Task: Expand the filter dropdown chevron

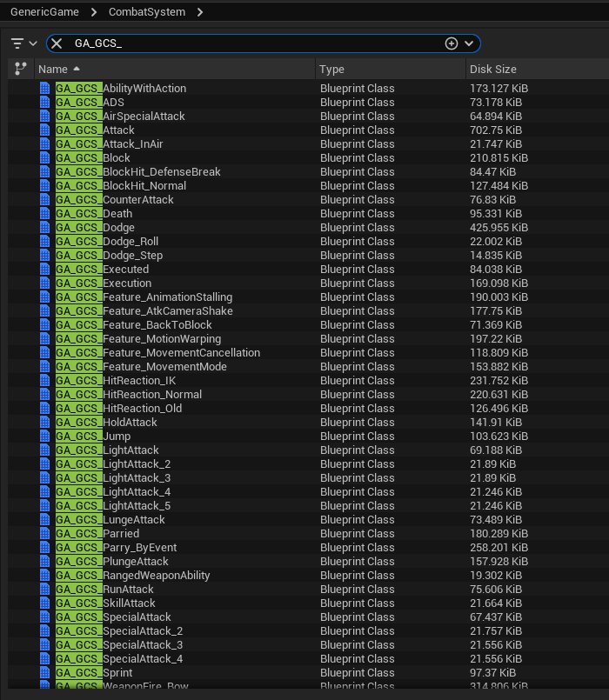Action: (x=33, y=43)
